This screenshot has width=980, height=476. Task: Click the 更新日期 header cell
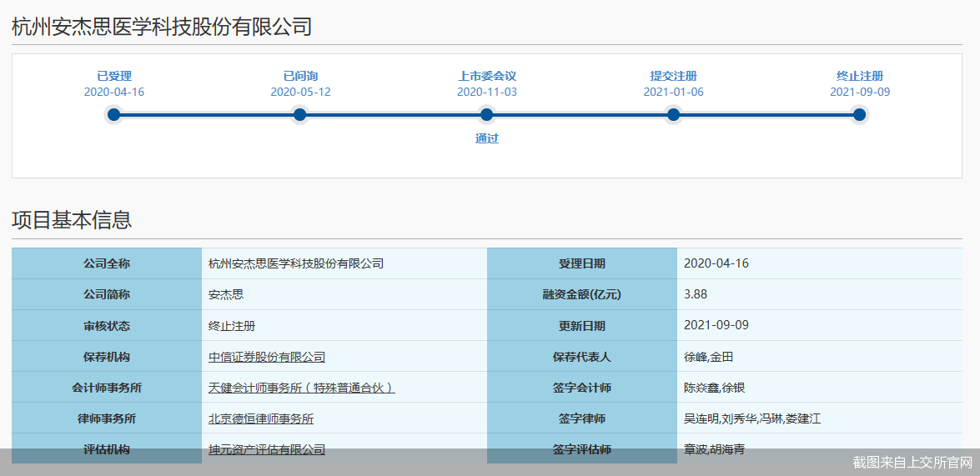pos(582,325)
